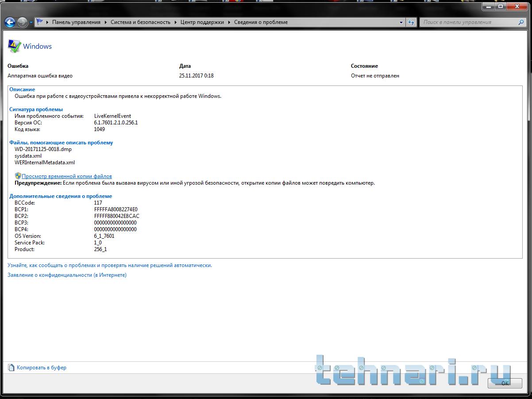
Task: Click OS version value 6.1.7601.2.1.0.256.1
Action: coord(116,123)
